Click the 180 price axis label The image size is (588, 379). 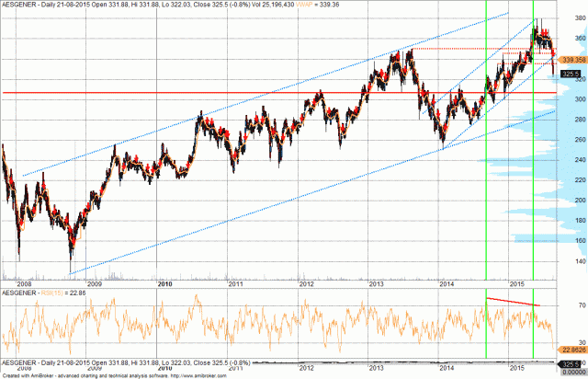[x=580, y=221]
